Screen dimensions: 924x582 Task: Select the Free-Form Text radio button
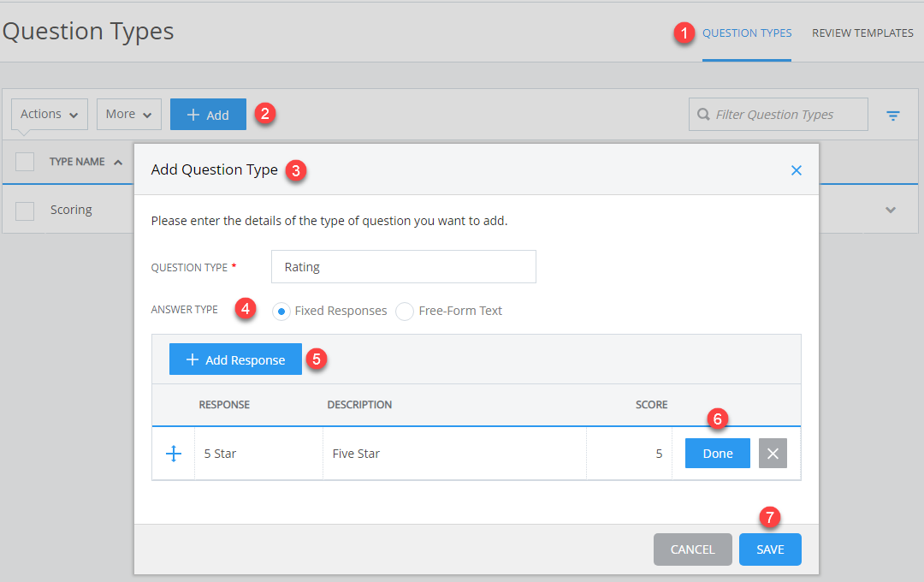[x=404, y=312]
